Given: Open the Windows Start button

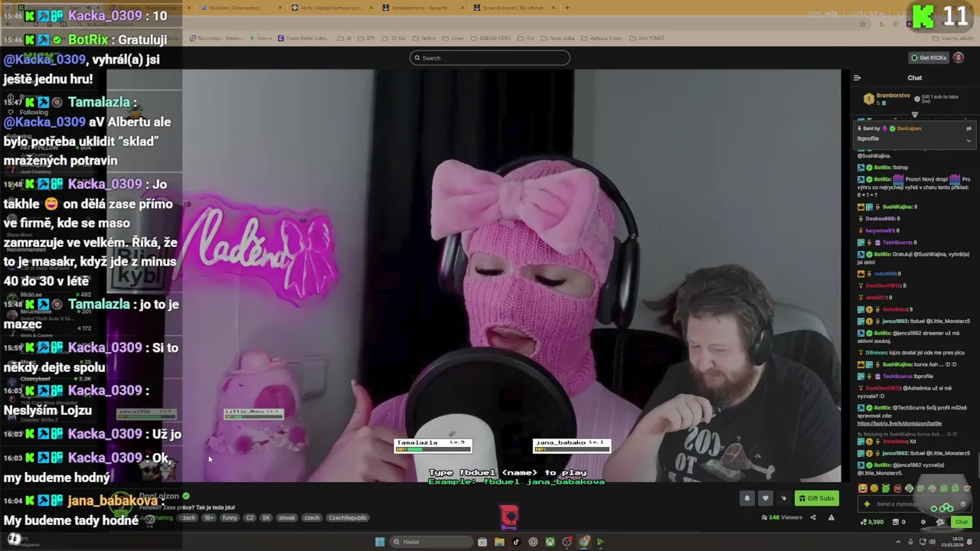Looking at the screenshot, I should (380, 542).
